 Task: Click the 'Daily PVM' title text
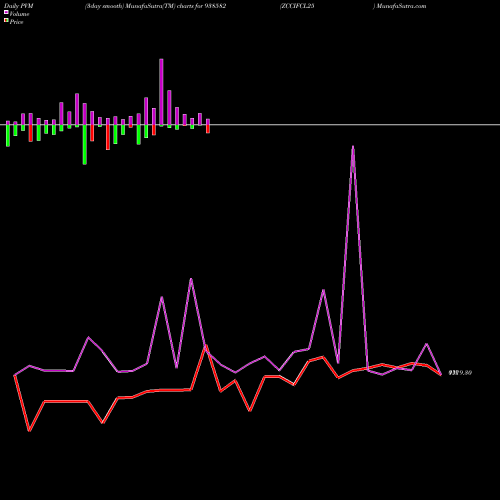tap(19, 6)
